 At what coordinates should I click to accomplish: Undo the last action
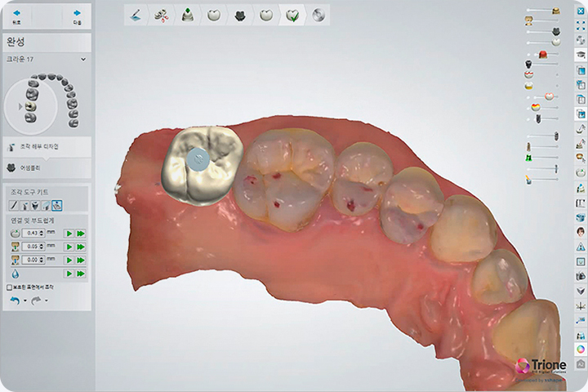(x=15, y=301)
